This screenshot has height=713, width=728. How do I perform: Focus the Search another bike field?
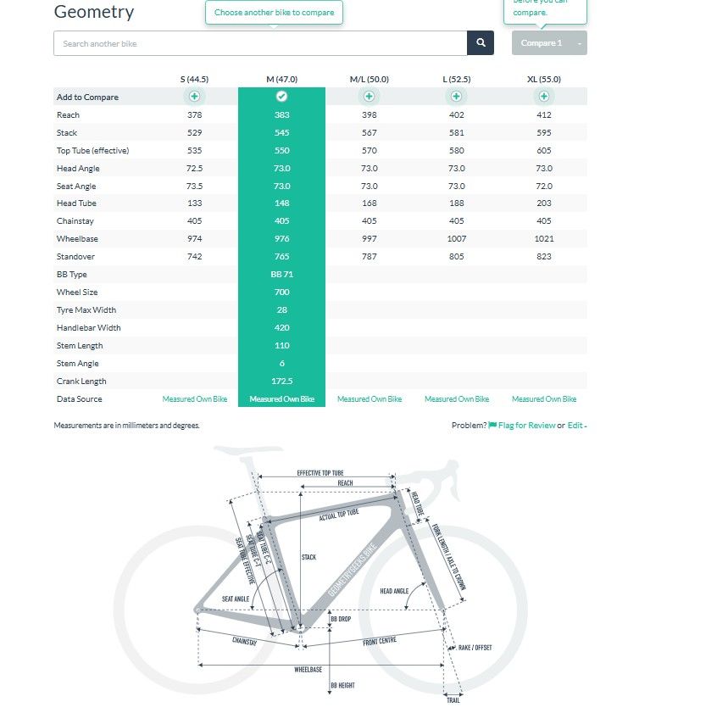click(260, 43)
